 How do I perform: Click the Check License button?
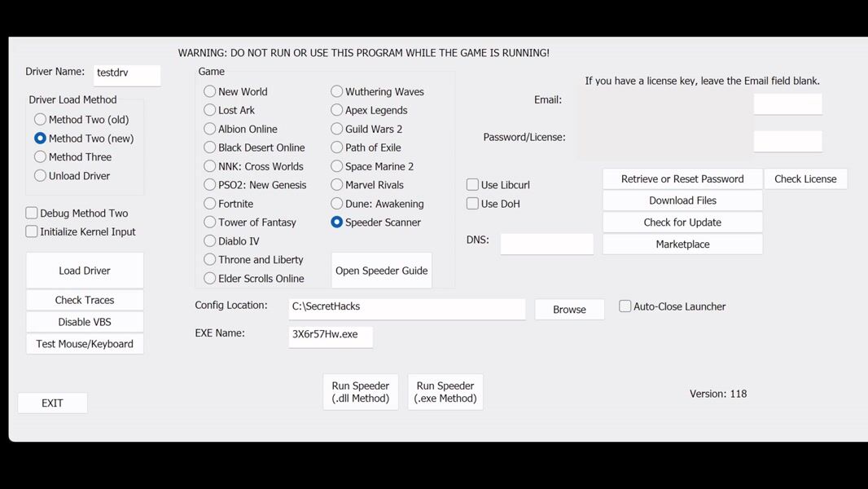[x=804, y=179]
